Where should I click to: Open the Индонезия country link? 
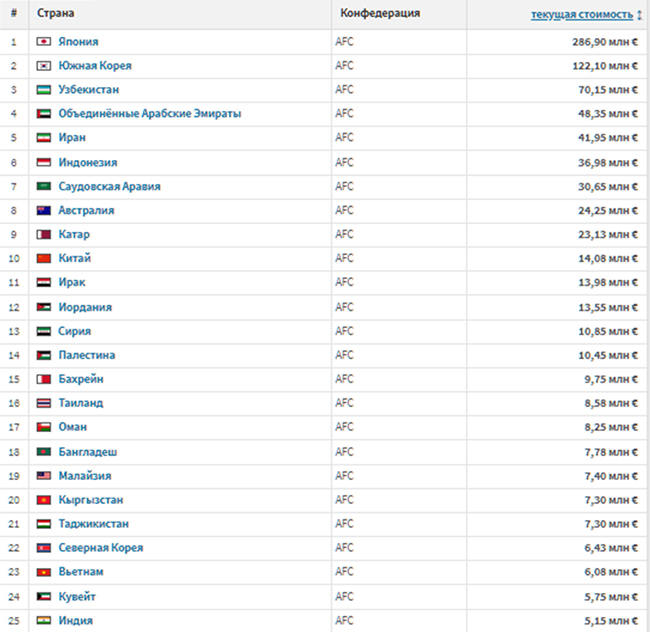(88, 163)
